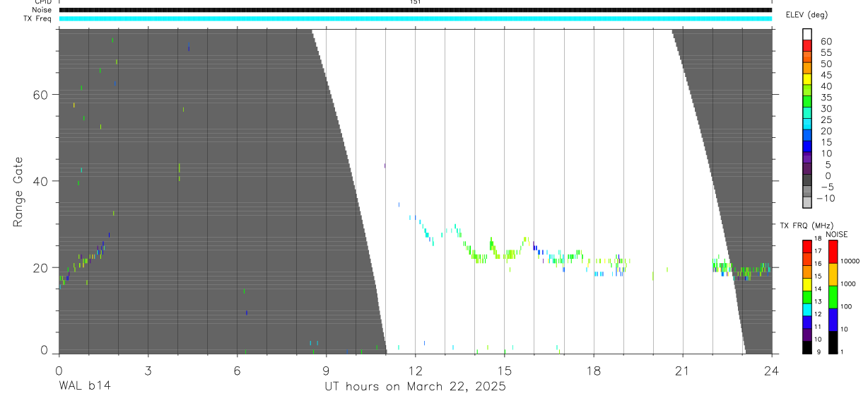Click 'UT hours on March 22, 2025' label
Screen dimensions: 868x401
pyautogui.click(x=415, y=387)
